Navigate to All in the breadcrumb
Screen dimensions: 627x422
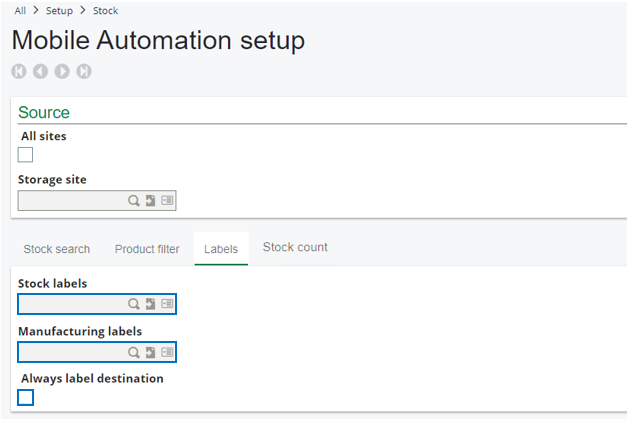click(x=20, y=11)
